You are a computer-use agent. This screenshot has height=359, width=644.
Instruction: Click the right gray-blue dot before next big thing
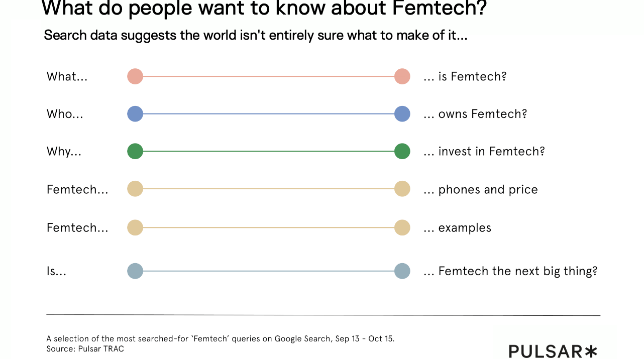point(402,271)
